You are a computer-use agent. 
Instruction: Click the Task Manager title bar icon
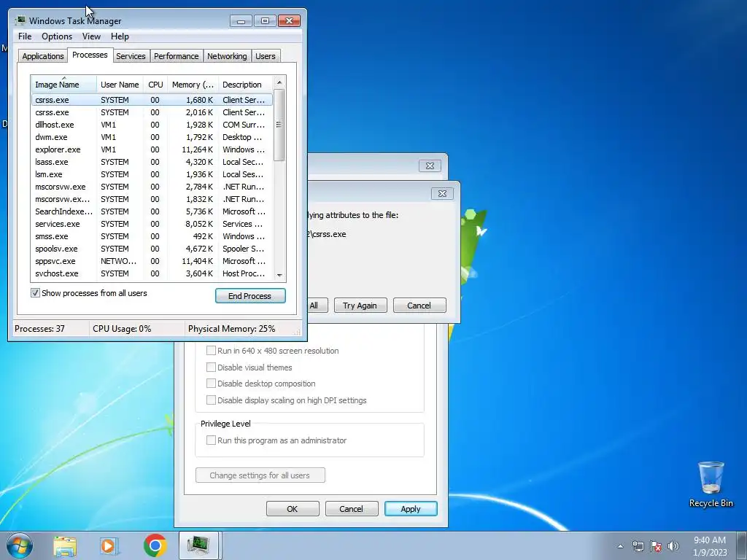tap(20, 20)
